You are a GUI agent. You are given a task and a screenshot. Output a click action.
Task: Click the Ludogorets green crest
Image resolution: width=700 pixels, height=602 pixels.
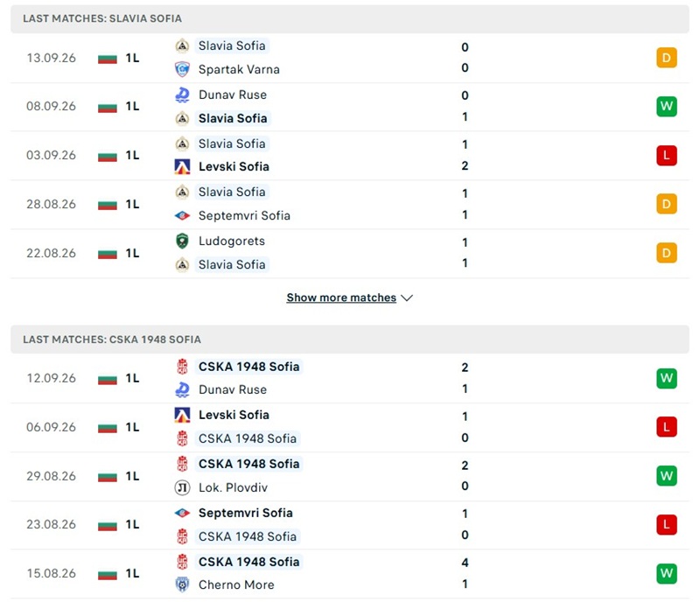pos(182,241)
